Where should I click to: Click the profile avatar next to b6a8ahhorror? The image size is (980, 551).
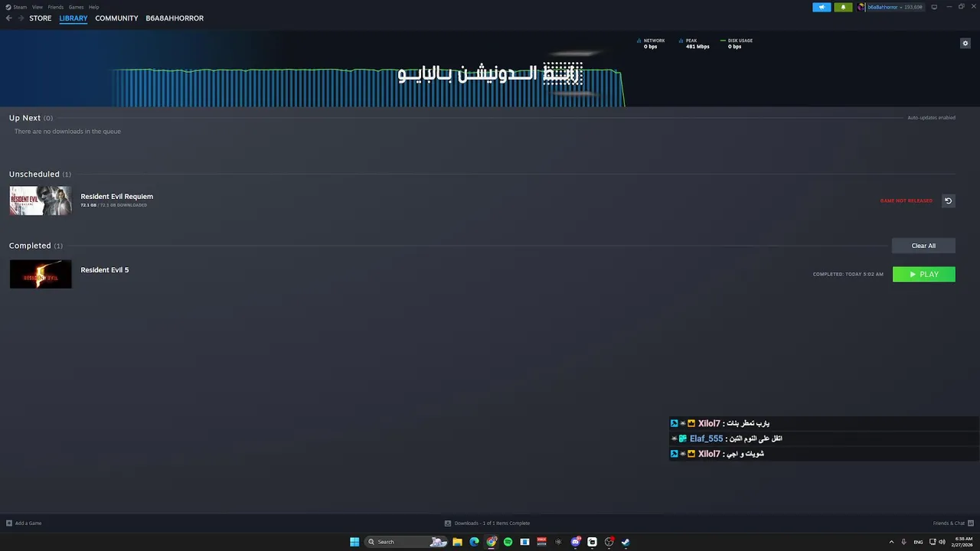tap(861, 7)
